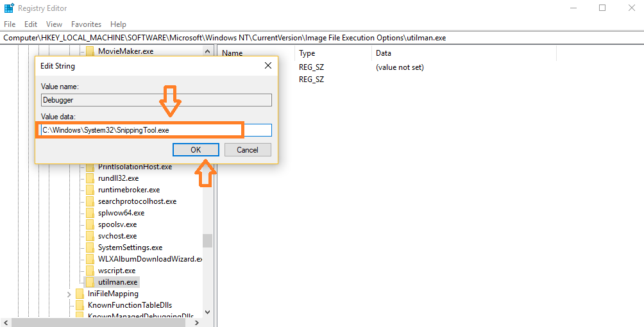This screenshot has width=644, height=327.
Task: Select the wscript.exe folder icon
Action: (90, 271)
